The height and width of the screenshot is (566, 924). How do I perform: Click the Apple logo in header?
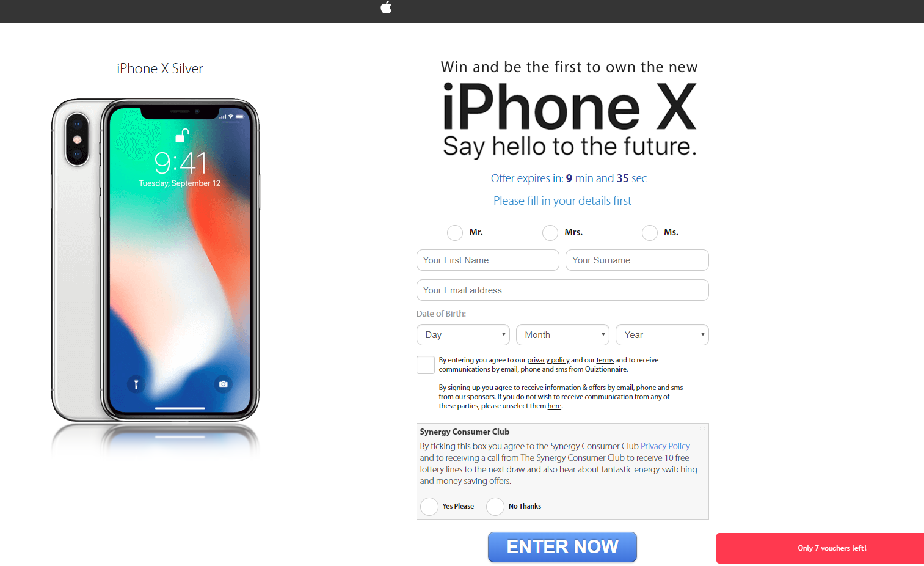386,7
